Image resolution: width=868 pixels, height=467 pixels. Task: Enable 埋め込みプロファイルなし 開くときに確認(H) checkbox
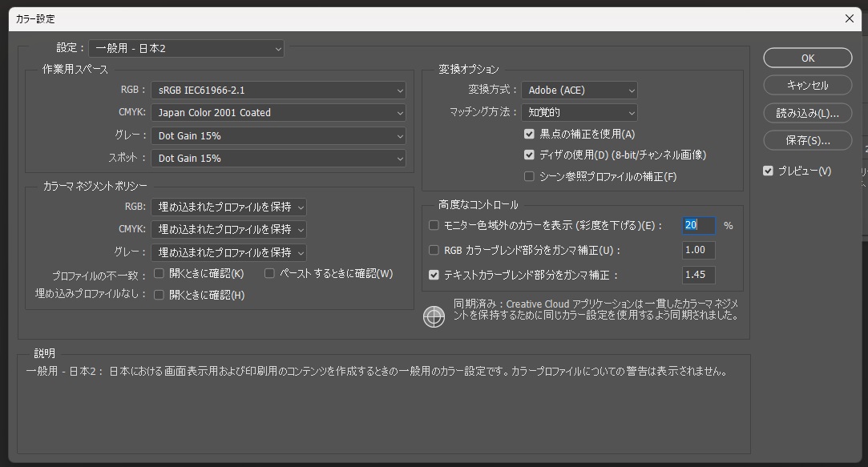click(x=159, y=295)
